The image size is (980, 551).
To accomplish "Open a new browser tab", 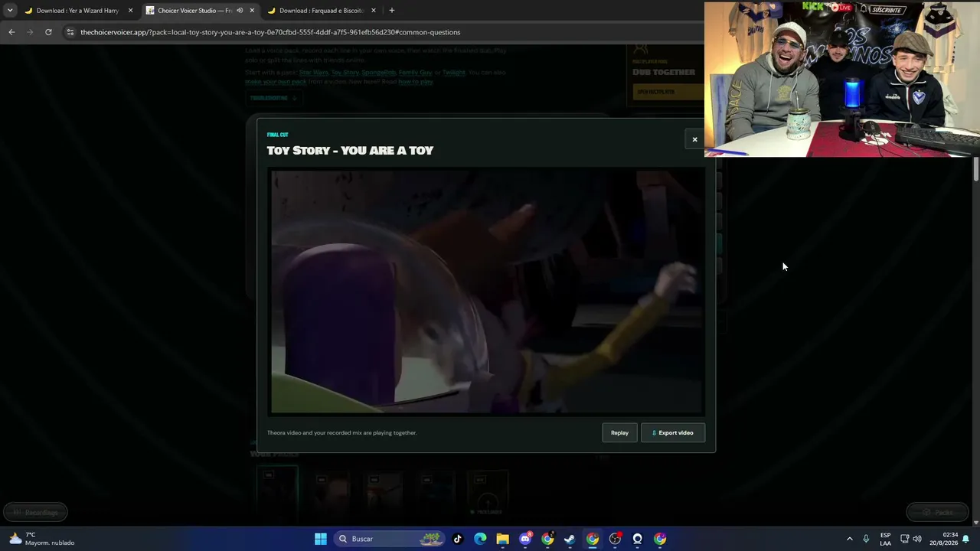I will click(x=392, y=11).
